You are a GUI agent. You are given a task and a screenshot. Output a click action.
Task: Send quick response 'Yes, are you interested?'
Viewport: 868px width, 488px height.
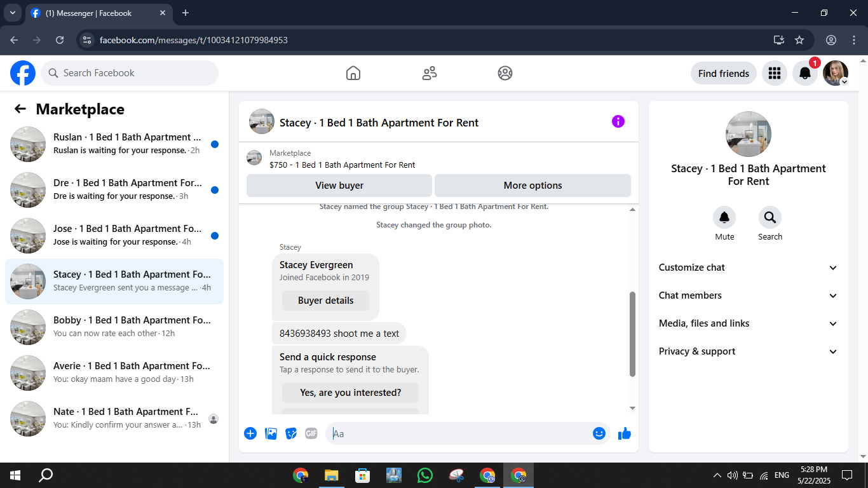point(350,393)
